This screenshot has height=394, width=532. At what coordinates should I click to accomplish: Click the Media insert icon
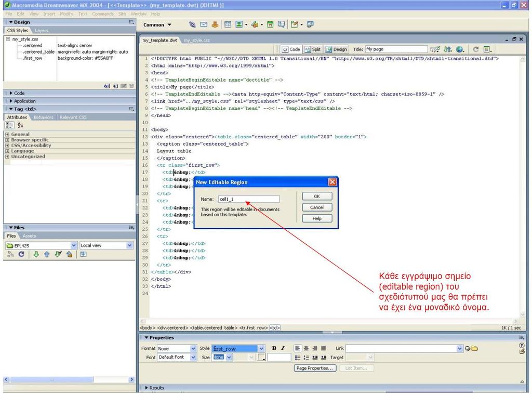255,24
